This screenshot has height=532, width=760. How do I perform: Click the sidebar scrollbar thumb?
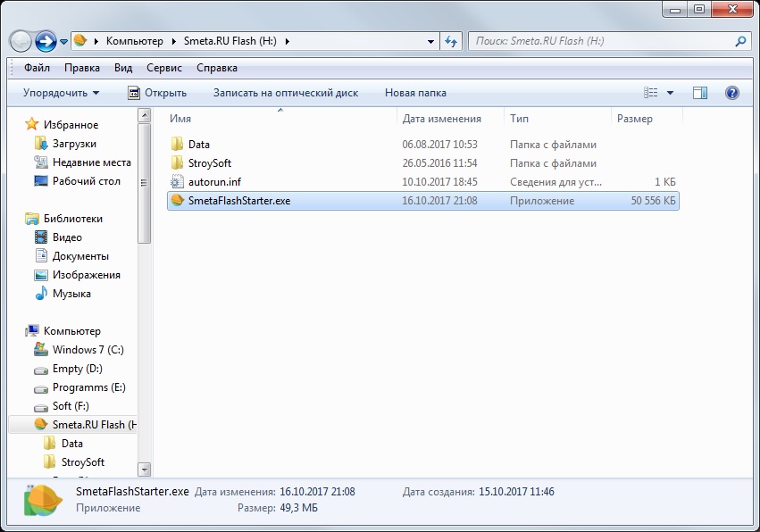click(x=144, y=183)
